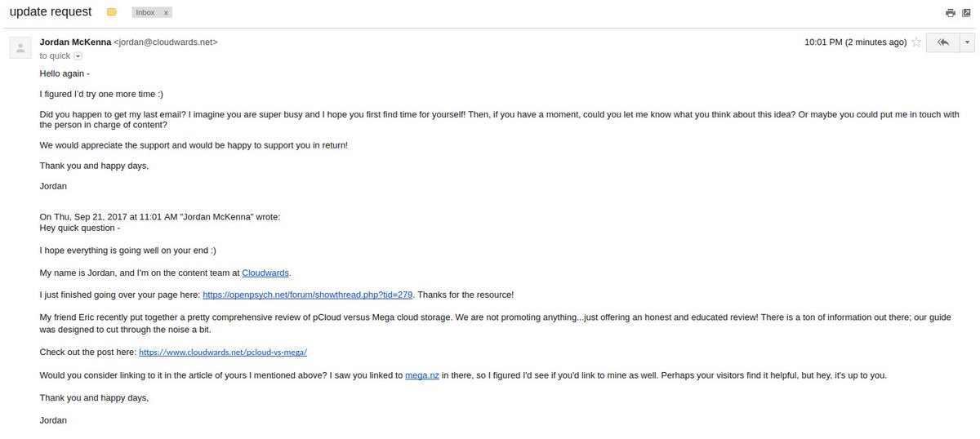Open the mega.nz link
This screenshot has width=980, height=439.
click(x=422, y=375)
